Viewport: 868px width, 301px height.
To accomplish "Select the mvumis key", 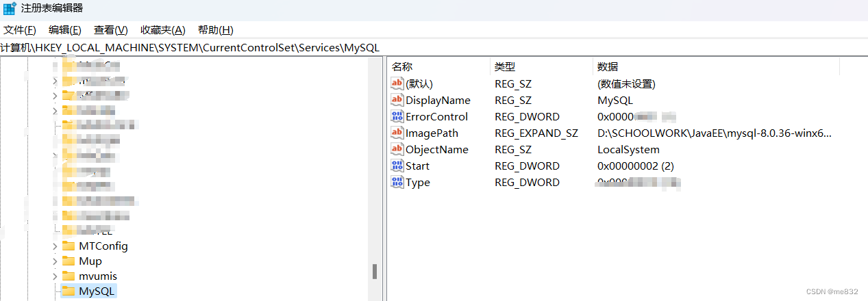I will pos(98,276).
